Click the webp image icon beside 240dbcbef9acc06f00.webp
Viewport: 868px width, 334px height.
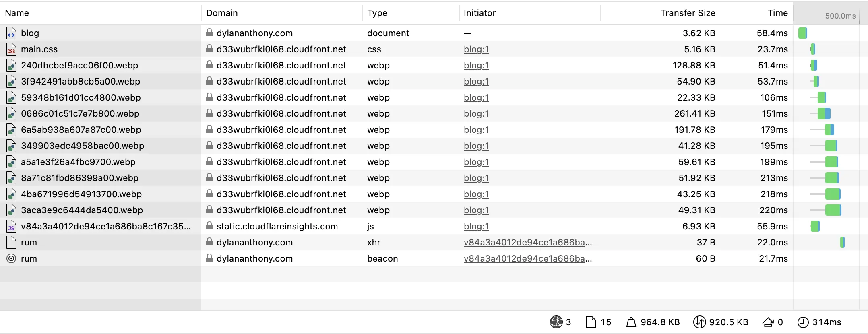point(11,65)
